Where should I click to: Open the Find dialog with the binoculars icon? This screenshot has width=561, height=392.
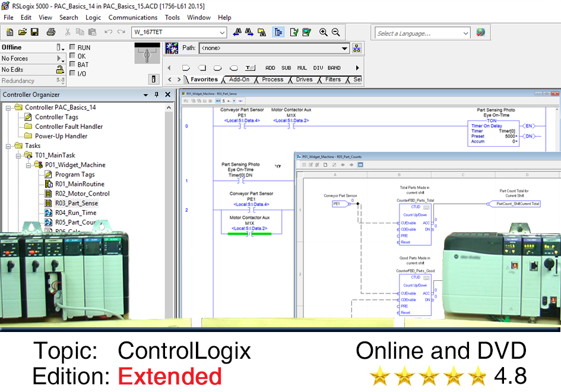(x=237, y=31)
